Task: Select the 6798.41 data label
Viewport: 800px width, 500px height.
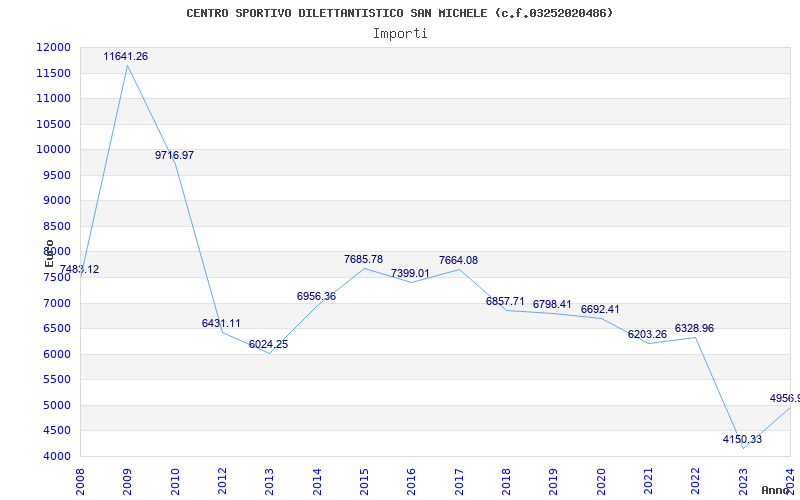Action: [x=552, y=305]
